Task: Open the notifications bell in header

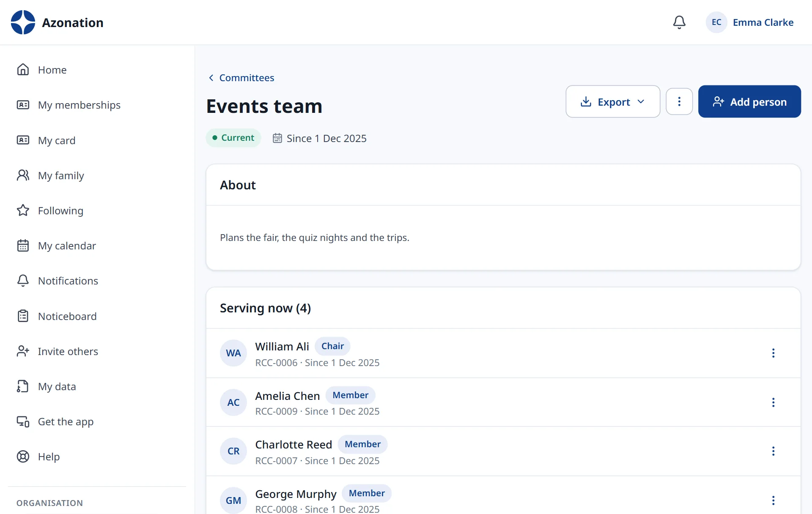Action: pos(679,22)
